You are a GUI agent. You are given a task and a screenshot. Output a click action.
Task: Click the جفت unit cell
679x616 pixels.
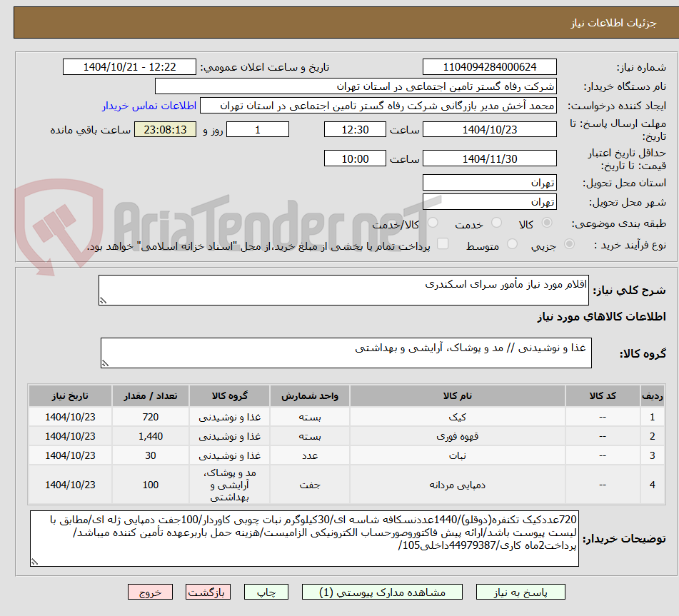[x=310, y=485]
